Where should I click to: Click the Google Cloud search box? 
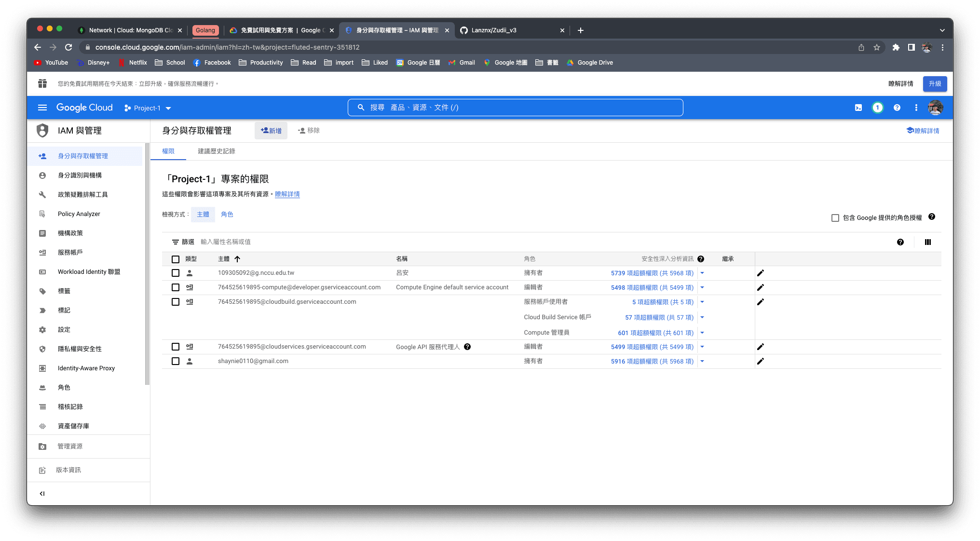515,108
